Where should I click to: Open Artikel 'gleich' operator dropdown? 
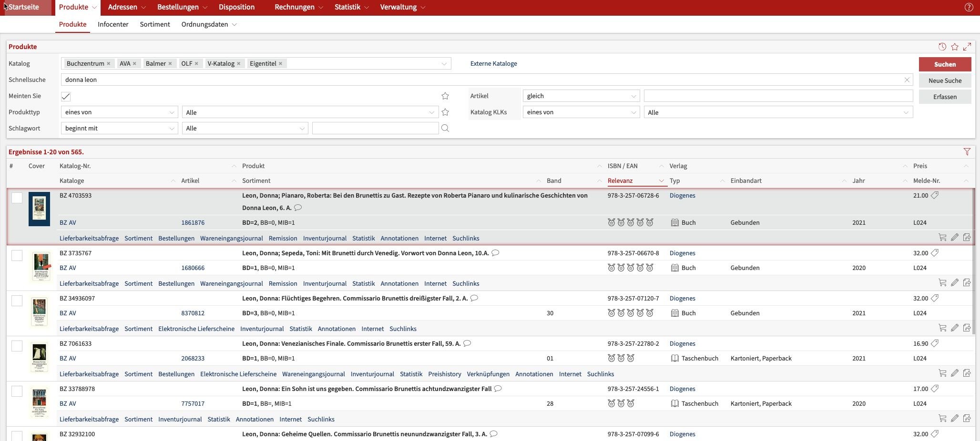[x=581, y=96]
